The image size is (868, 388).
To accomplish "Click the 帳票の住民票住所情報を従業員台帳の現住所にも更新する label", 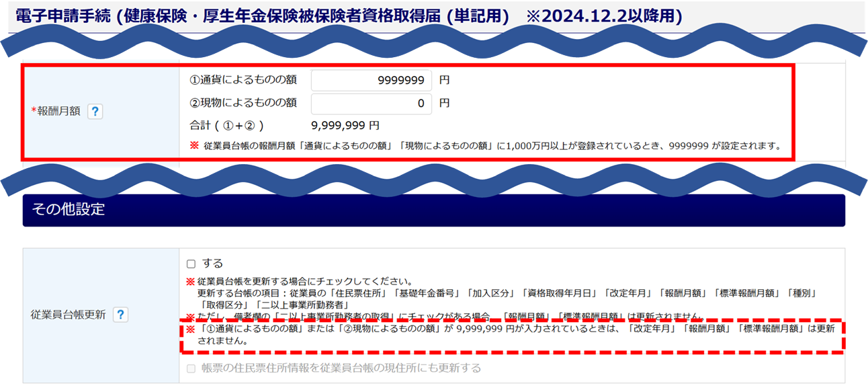I will pos(341,368).
